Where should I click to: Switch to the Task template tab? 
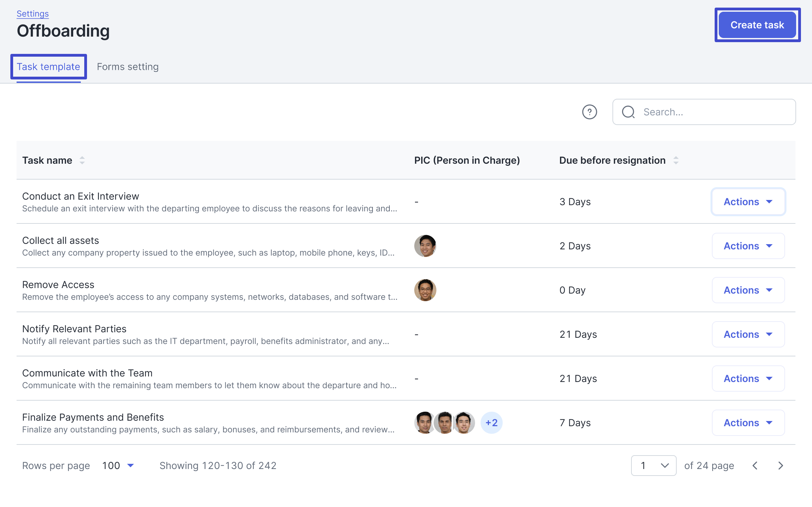(x=48, y=67)
